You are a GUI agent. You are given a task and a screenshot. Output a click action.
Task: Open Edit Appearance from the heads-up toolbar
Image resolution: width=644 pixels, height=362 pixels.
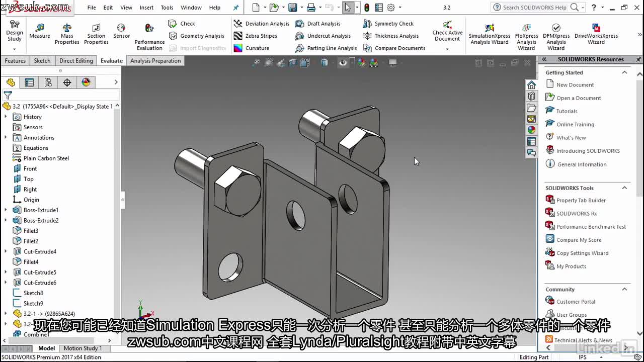[x=362, y=62]
